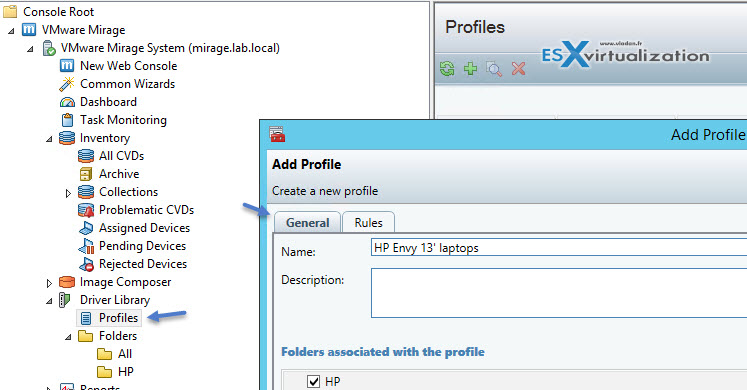Open Dashboard tree entry

pyautogui.click(x=108, y=102)
